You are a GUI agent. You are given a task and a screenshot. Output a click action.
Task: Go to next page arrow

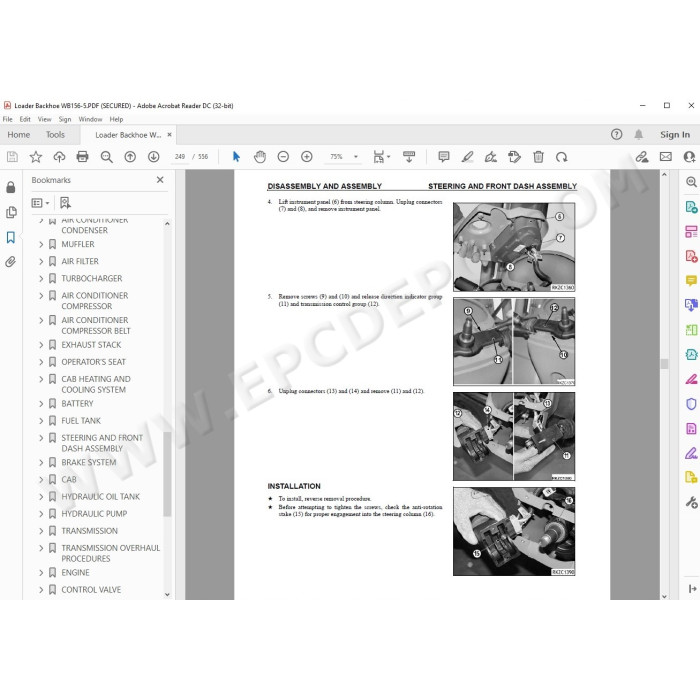154,157
